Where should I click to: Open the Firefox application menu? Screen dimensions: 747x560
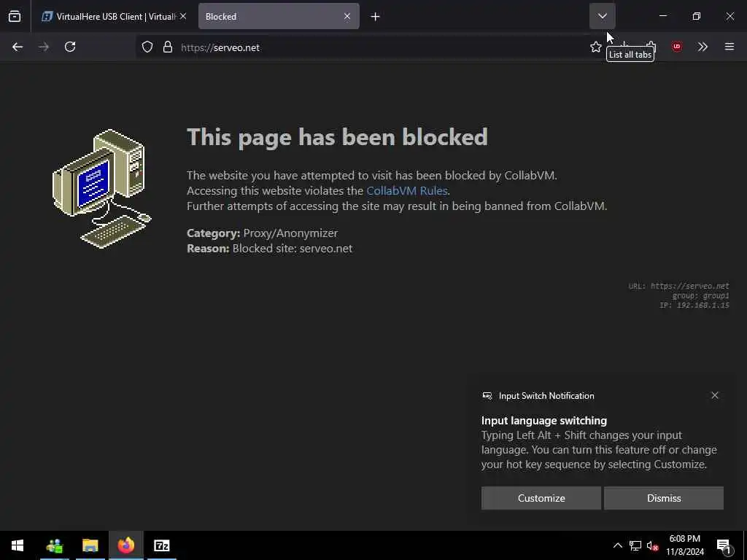pyautogui.click(x=729, y=47)
